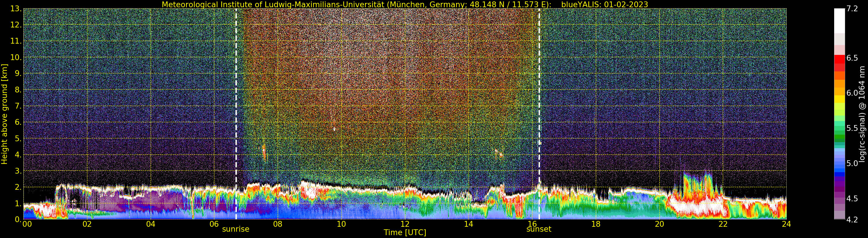Viewport: 868px width, 238px height.
Task: Click the '3.' height axis tick label
Action: pyautogui.click(x=18, y=171)
